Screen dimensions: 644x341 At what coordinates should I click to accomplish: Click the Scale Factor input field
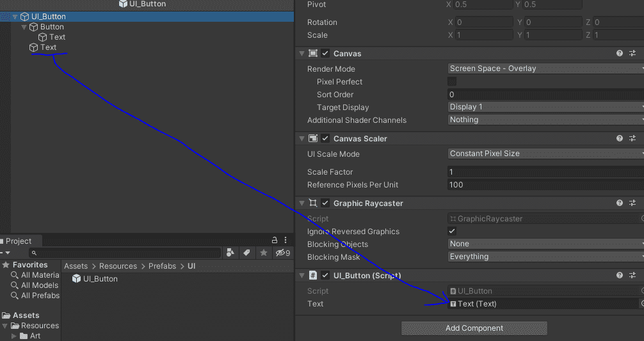tap(544, 172)
